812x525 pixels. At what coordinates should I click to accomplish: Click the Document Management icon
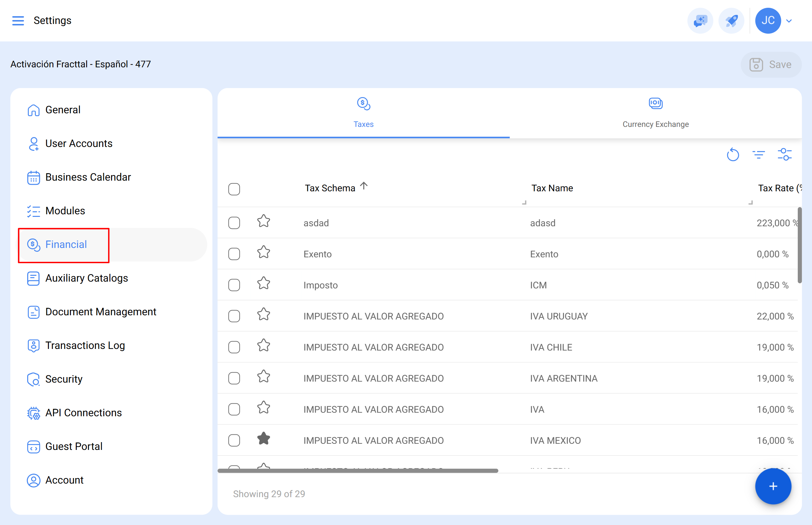point(33,312)
